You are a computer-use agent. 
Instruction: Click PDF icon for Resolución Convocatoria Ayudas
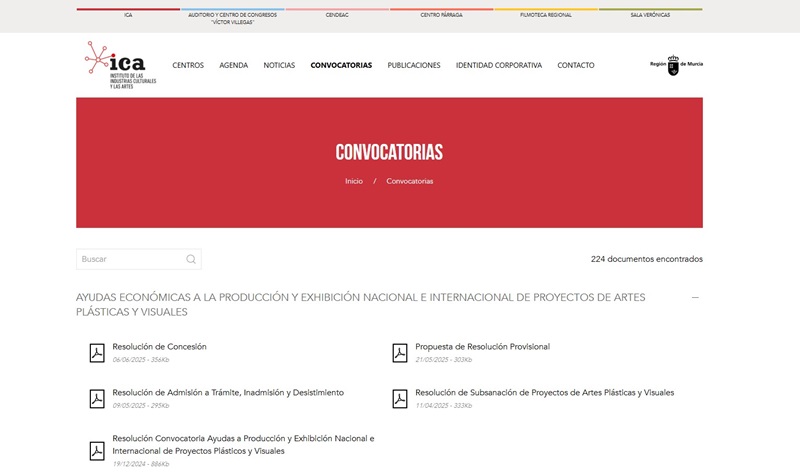pos(97,450)
